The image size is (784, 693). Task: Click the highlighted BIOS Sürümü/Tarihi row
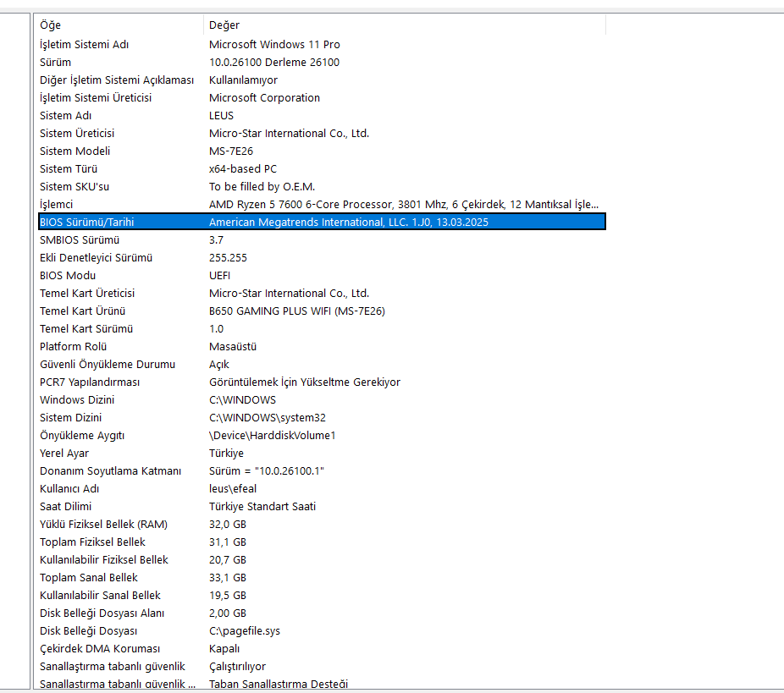pos(322,222)
